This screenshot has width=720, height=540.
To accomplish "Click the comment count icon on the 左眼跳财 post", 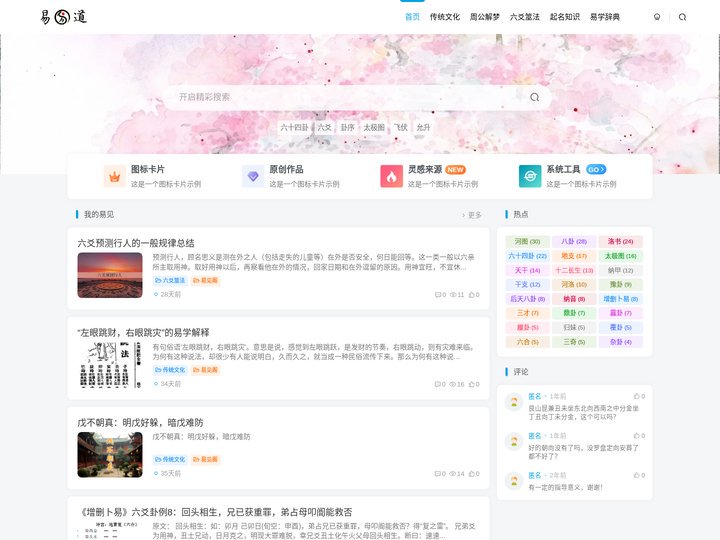I will [438, 384].
